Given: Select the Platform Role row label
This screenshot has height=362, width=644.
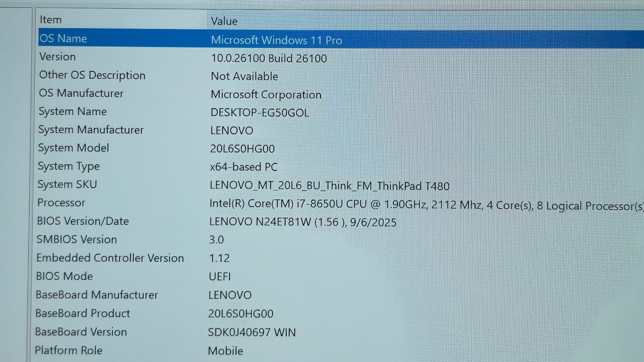Looking at the screenshot, I should click(x=69, y=350).
